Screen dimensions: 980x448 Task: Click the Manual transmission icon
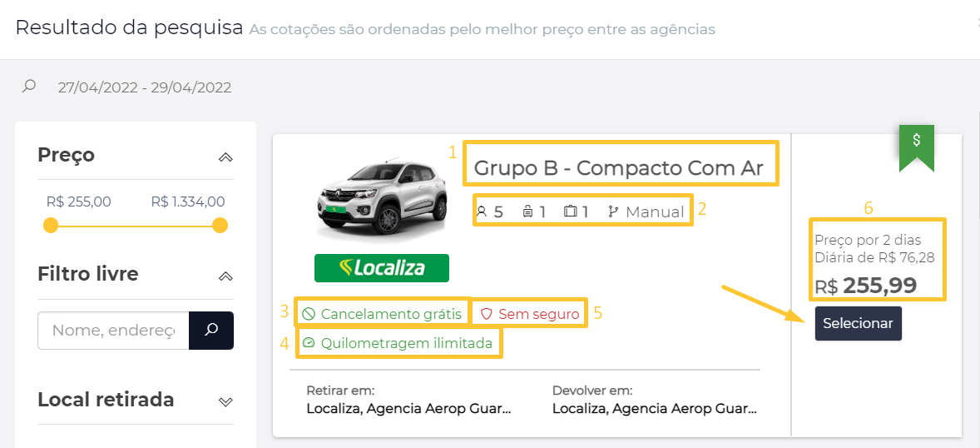613,212
